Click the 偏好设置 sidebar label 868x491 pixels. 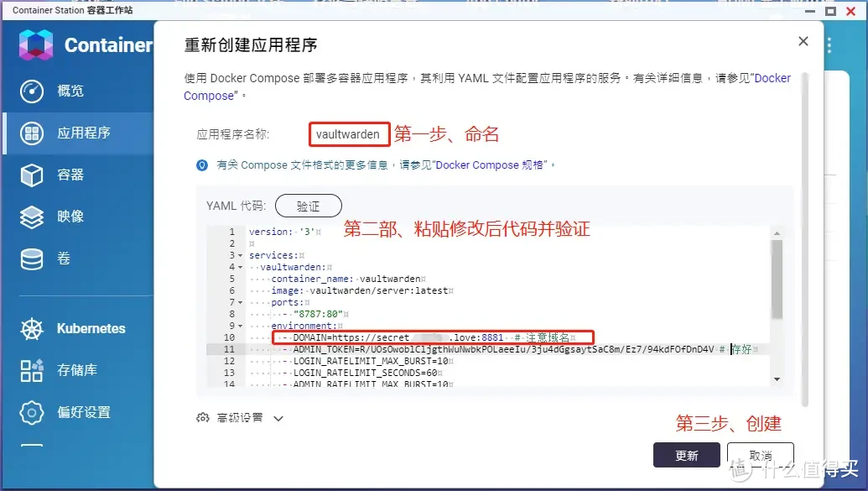pyautogui.click(x=84, y=412)
